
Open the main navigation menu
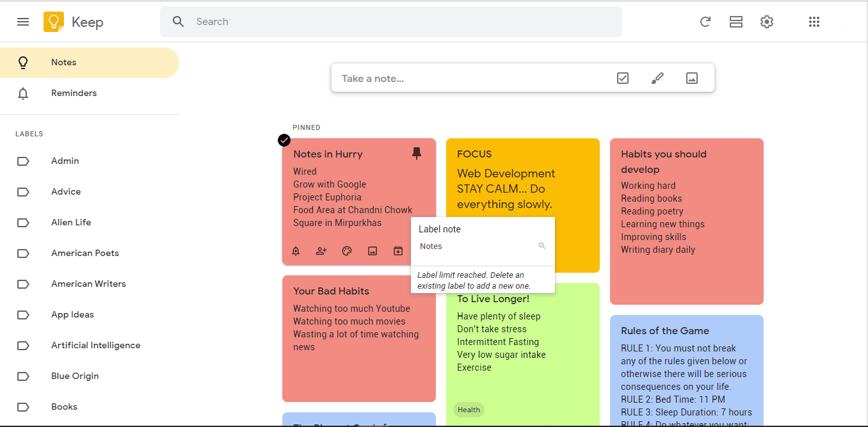click(x=23, y=21)
